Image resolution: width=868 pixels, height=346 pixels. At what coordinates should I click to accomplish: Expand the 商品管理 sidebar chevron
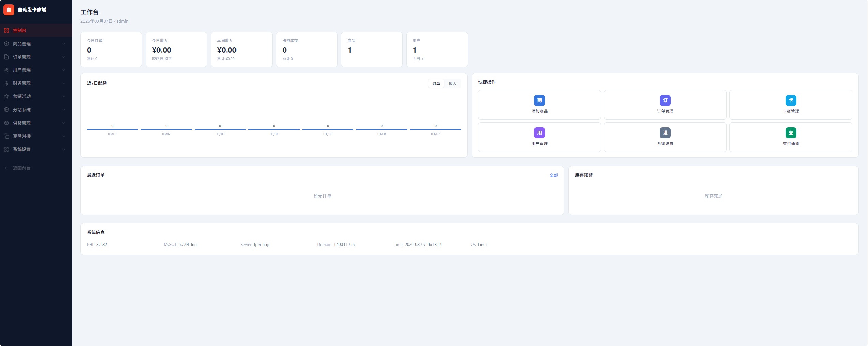click(x=64, y=44)
